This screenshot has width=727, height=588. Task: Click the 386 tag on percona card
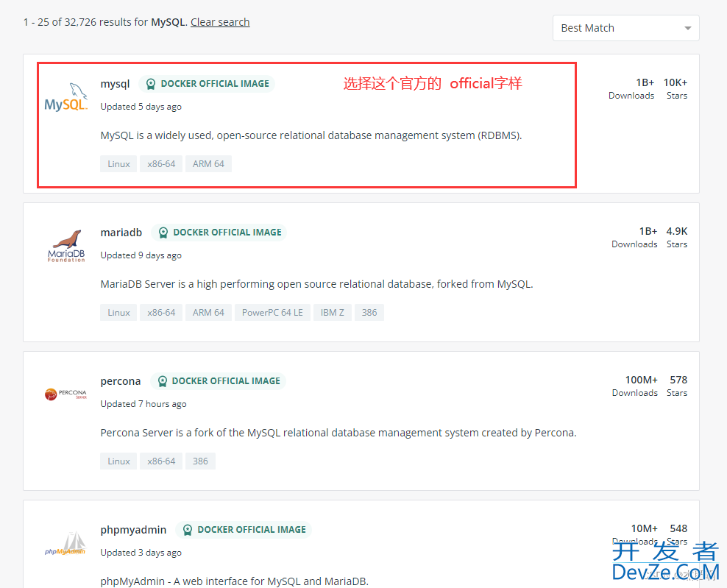tap(200, 461)
